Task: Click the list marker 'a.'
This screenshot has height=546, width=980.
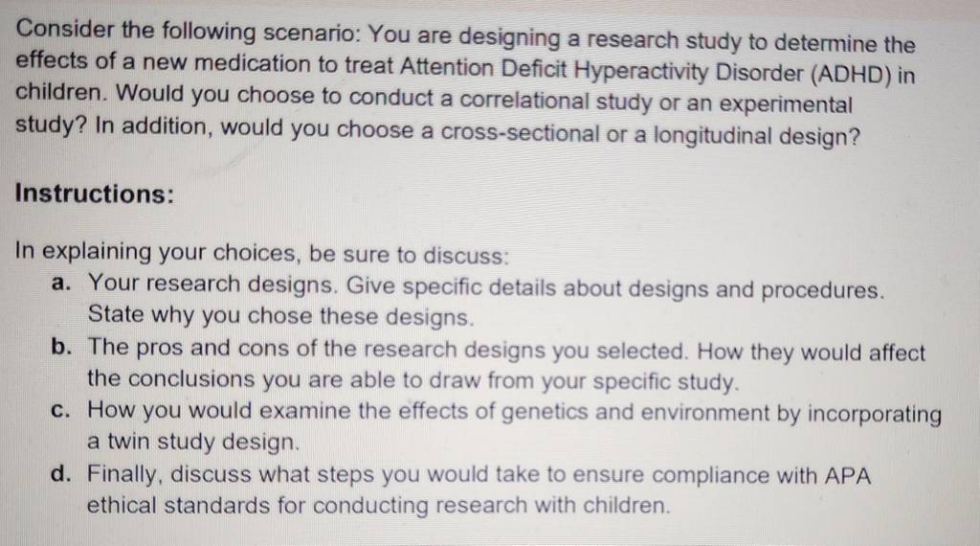Action: [61, 283]
